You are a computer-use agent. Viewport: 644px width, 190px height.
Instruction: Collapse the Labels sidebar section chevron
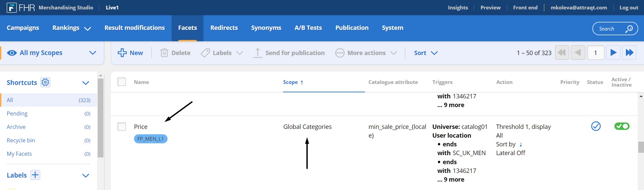(86, 175)
